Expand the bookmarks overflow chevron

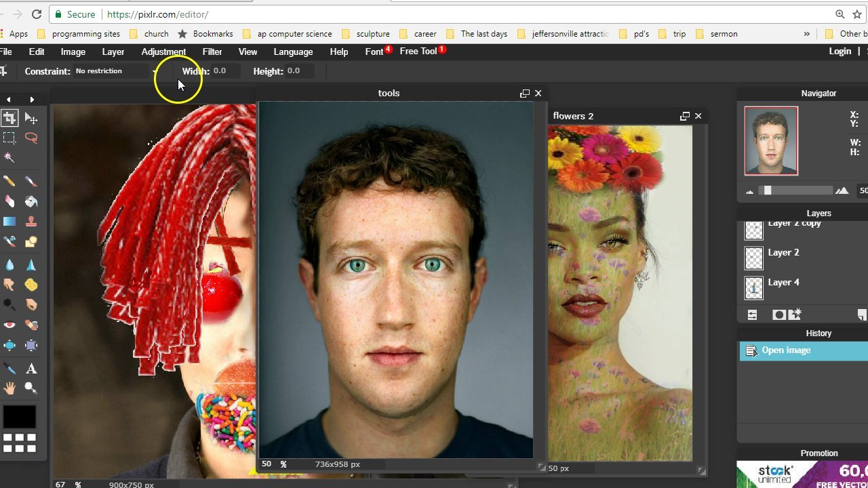[806, 34]
